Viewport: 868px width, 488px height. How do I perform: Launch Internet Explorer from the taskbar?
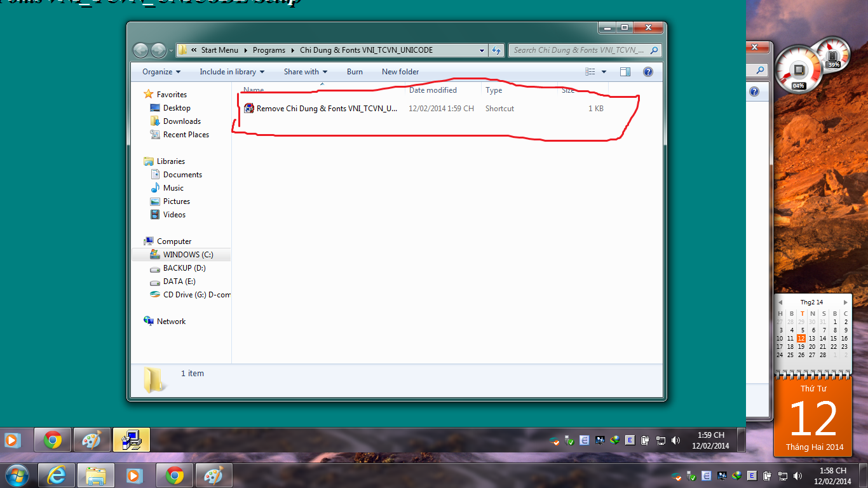pos(57,475)
